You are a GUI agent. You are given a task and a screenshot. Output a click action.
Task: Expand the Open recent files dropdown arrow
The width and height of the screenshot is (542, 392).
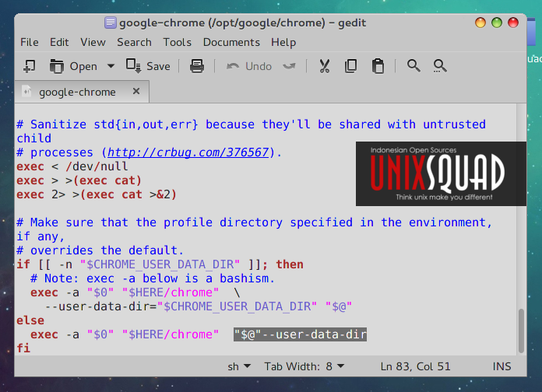(x=111, y=66)
